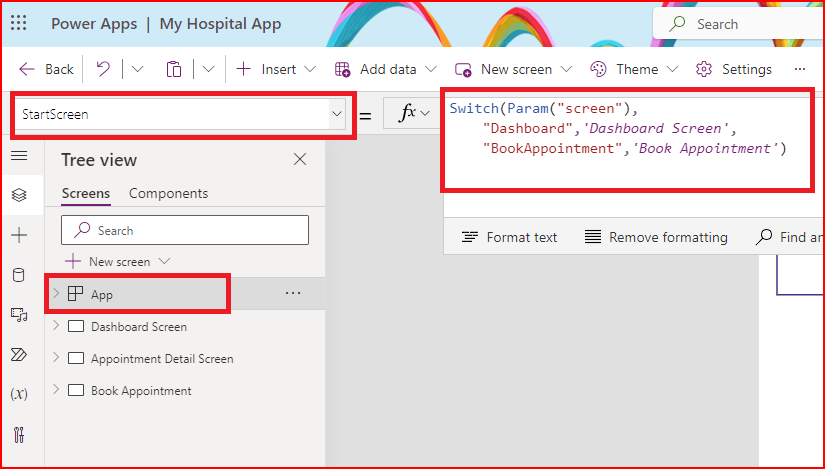This screenshot has height=469, width=825.
Task: Click the Power Apps label
Action: click(94, 24)
